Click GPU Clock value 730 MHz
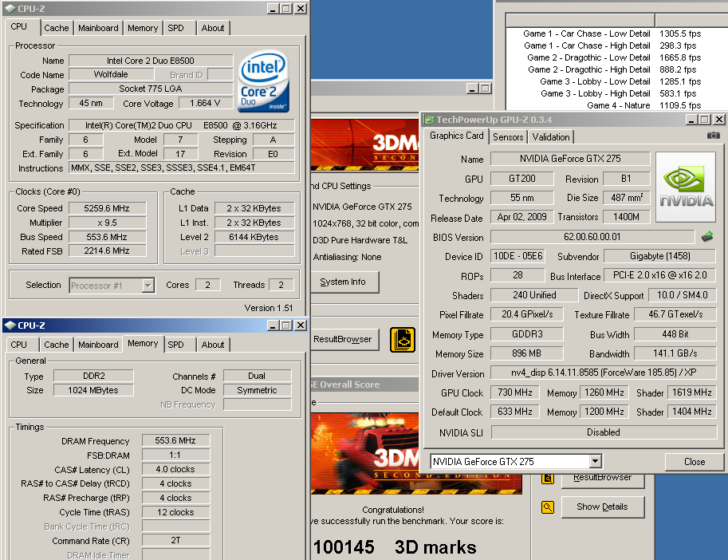This screenshot has height=560, width=728. tap(515, 392)
